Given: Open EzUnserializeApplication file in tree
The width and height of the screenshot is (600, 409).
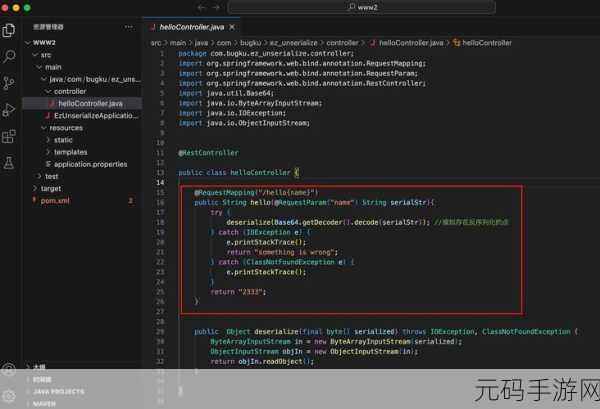Looking at the screenshot, I should click(95, 116).
